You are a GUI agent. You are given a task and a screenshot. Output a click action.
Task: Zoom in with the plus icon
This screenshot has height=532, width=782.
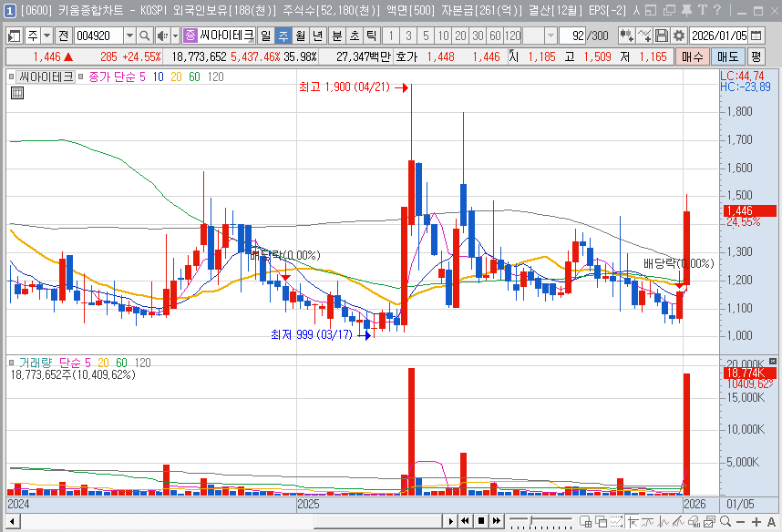click(756, 522)
